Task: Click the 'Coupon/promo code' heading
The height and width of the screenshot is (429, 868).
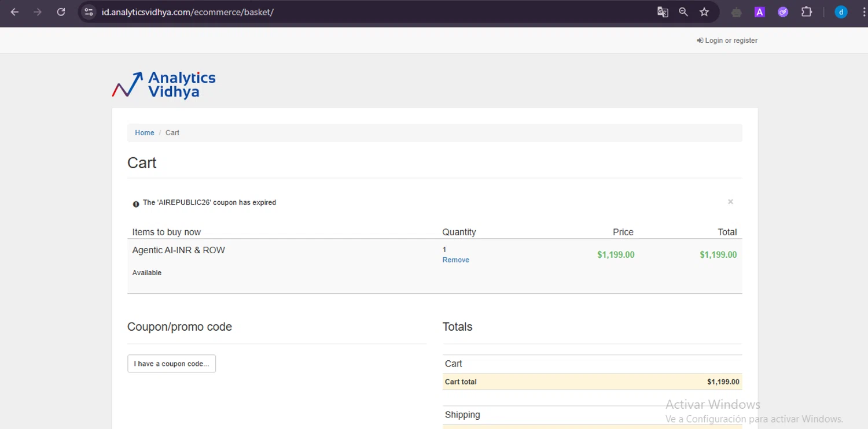Action: tap(179, 327)
